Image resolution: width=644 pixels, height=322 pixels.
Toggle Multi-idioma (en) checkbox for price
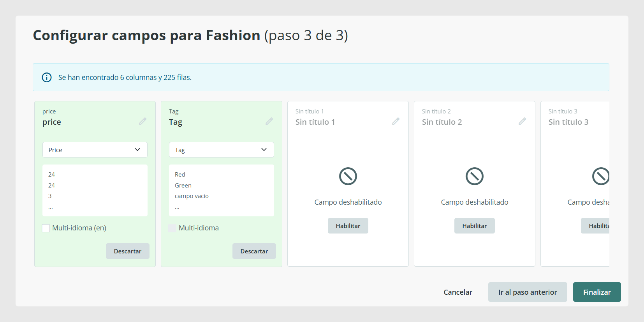[x=46, y=228]
